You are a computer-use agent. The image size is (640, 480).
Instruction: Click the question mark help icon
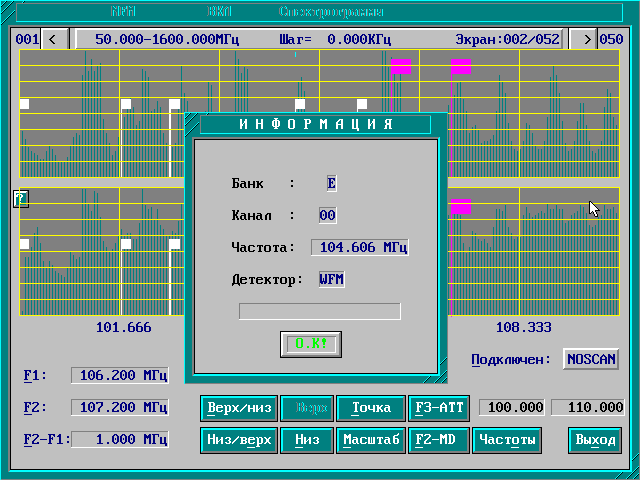(x=20, y=198)
